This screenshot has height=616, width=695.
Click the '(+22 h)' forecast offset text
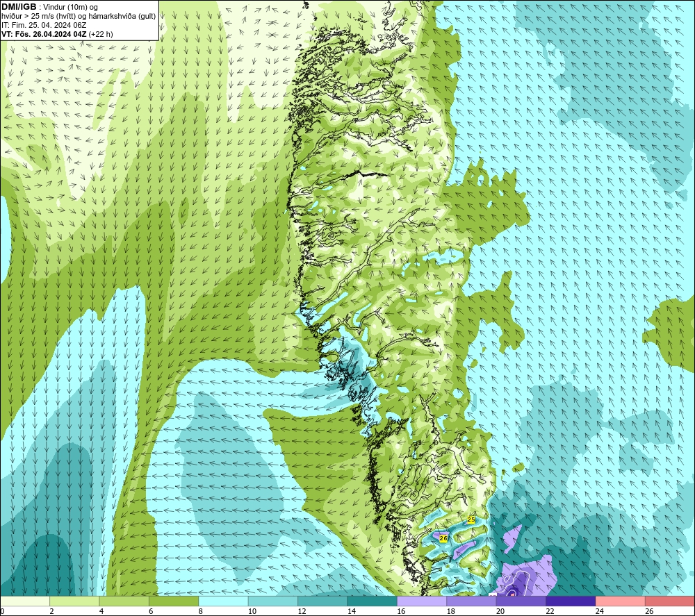101,34
